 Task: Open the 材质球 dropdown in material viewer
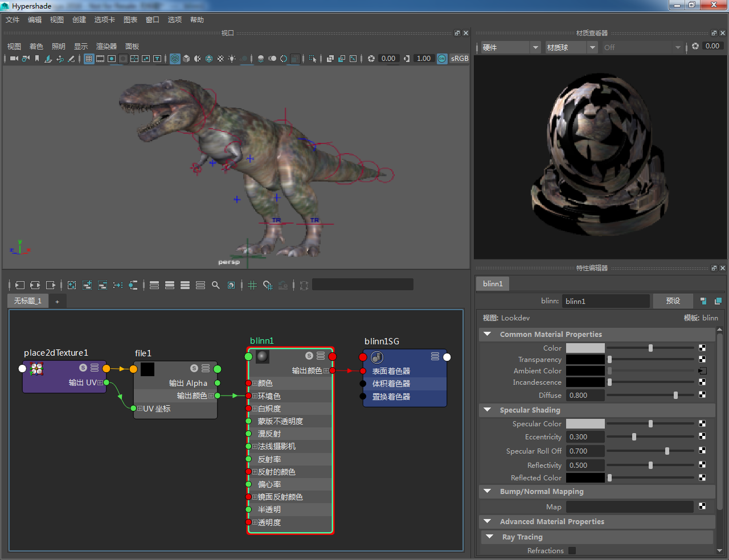point(571,48)
